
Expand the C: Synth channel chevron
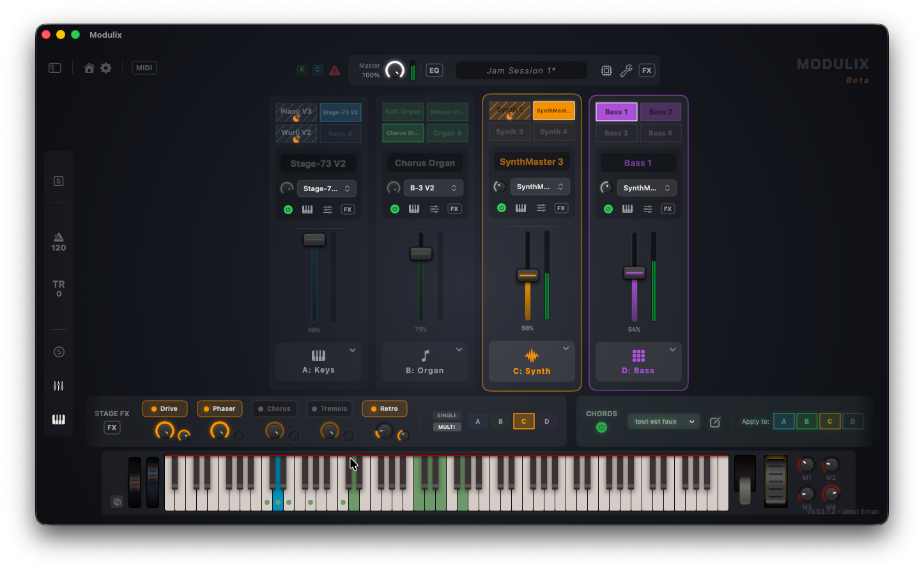tap(566, 348)
